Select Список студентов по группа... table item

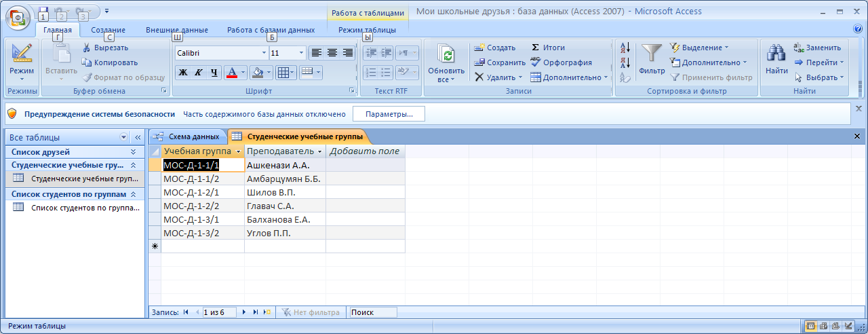[75, 208]
